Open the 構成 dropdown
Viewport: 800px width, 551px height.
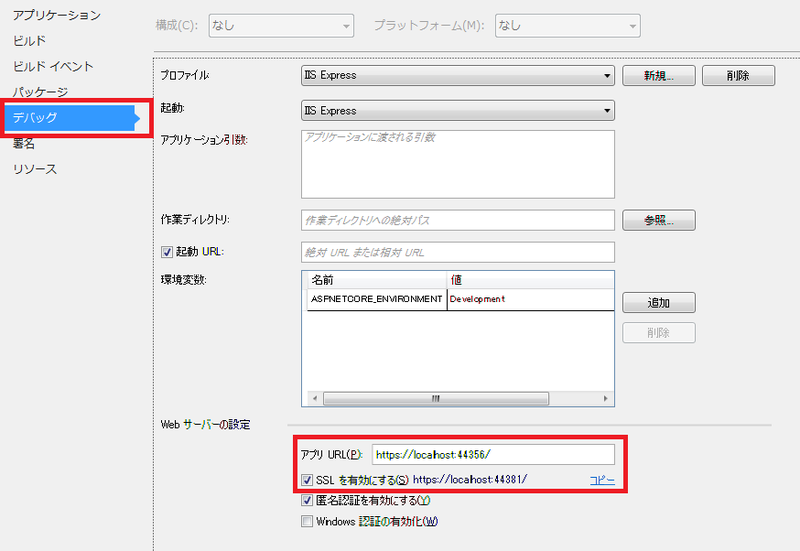coord(281,26)
